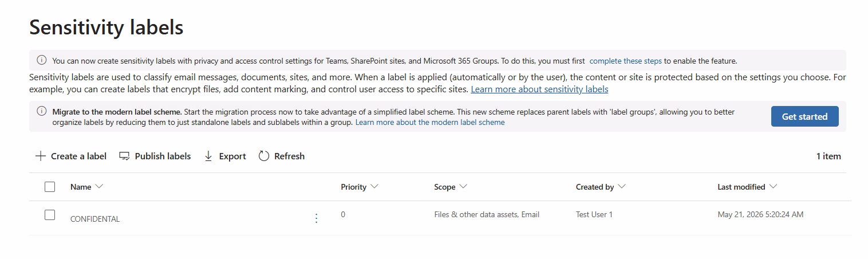Image resolution: width=868 pixels, height=259 pixels.
Task: Open Learn more about the modern label scheme
Action: click(x=430, y=122)
